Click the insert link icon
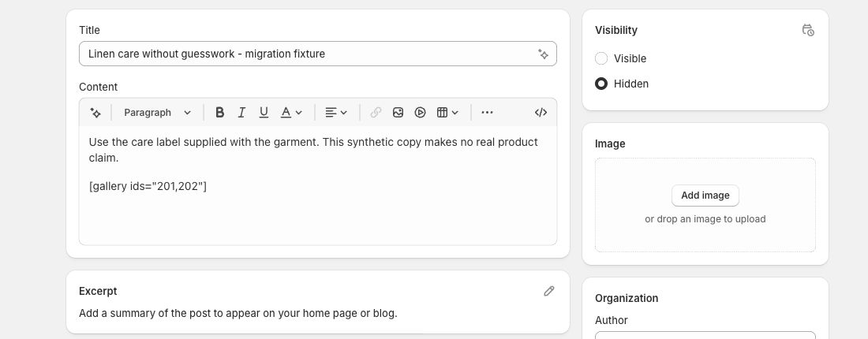 tap(376, 112)
